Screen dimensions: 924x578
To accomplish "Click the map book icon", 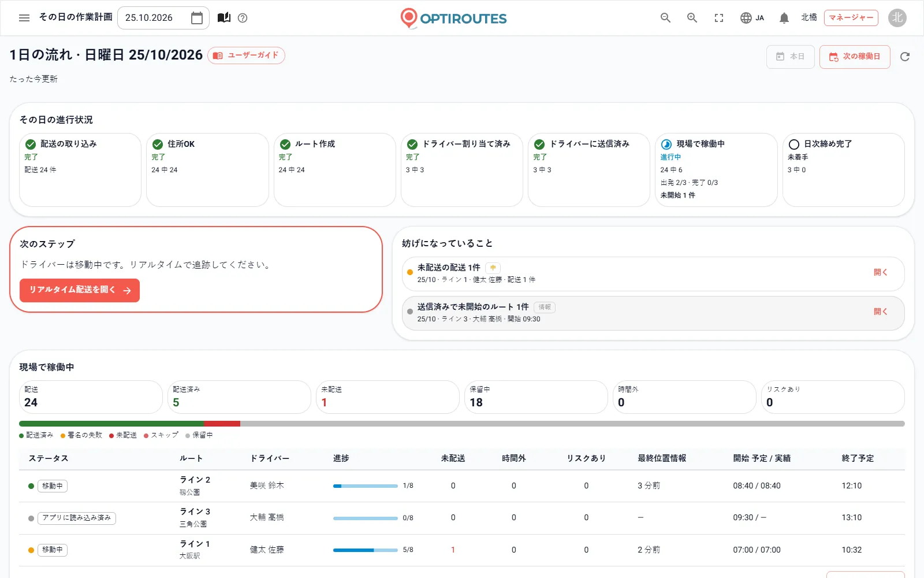I will 224,18.
